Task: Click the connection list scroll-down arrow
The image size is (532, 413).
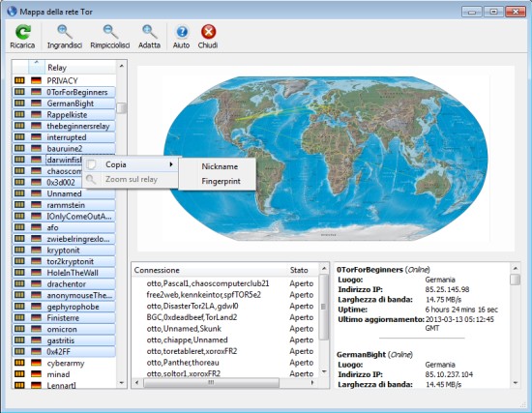Action: coord(324,372)
